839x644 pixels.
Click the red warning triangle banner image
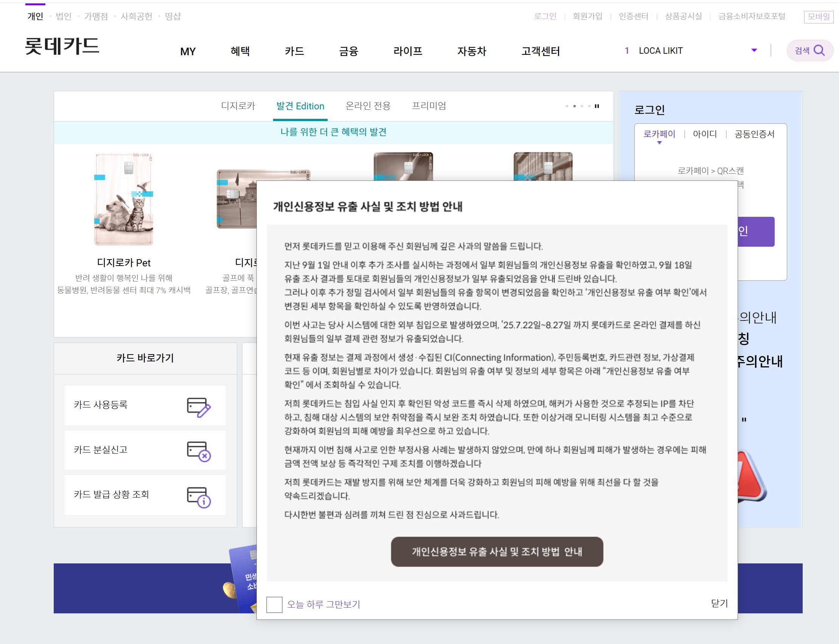(750, 476)
